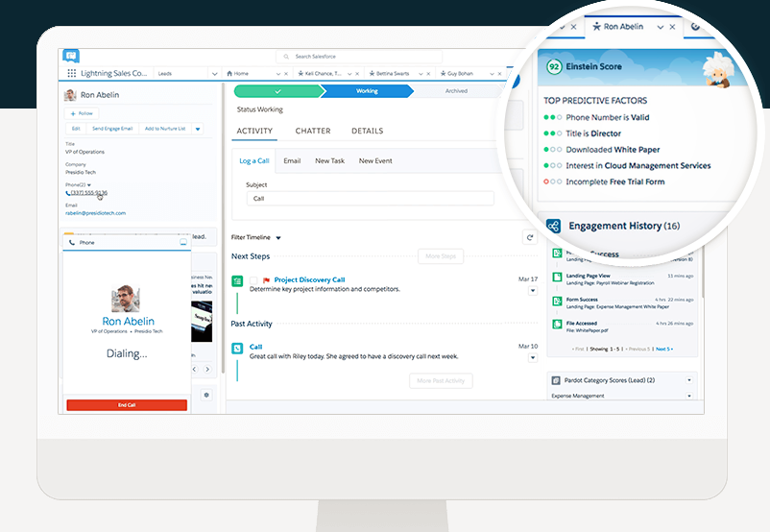Click the Einstein Score 92 badge
The height and width of the screenshot is (532, 770).
coord(554,67)
